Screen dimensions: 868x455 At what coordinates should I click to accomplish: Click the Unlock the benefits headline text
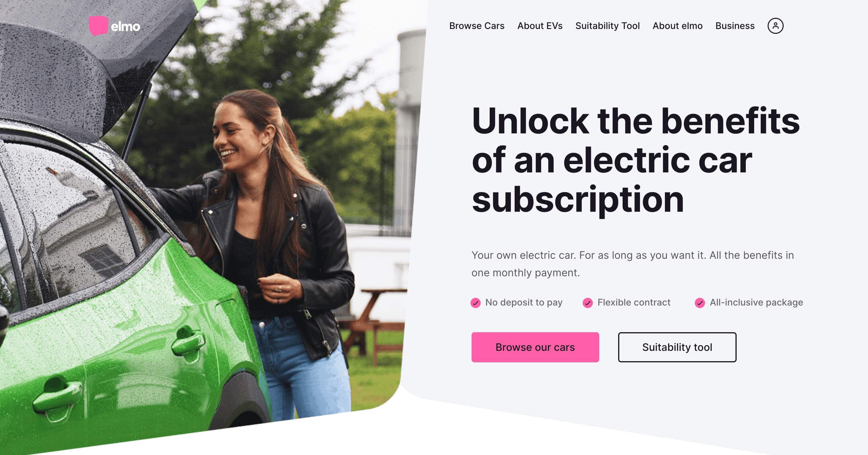coord(635,160)
